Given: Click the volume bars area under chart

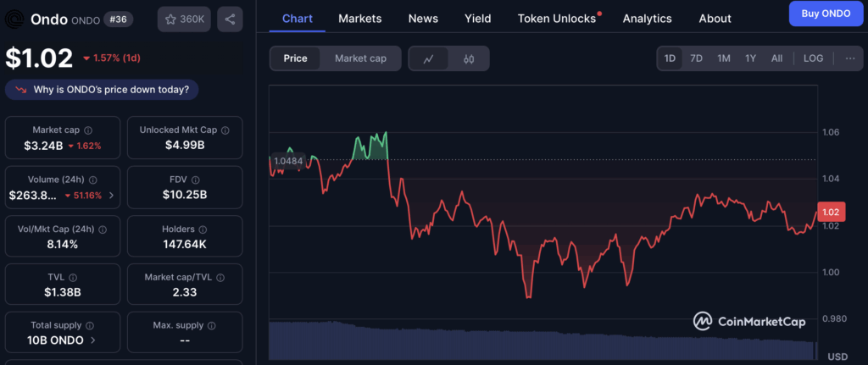Looking at the screenshot, I should click(x=542, y=340).
